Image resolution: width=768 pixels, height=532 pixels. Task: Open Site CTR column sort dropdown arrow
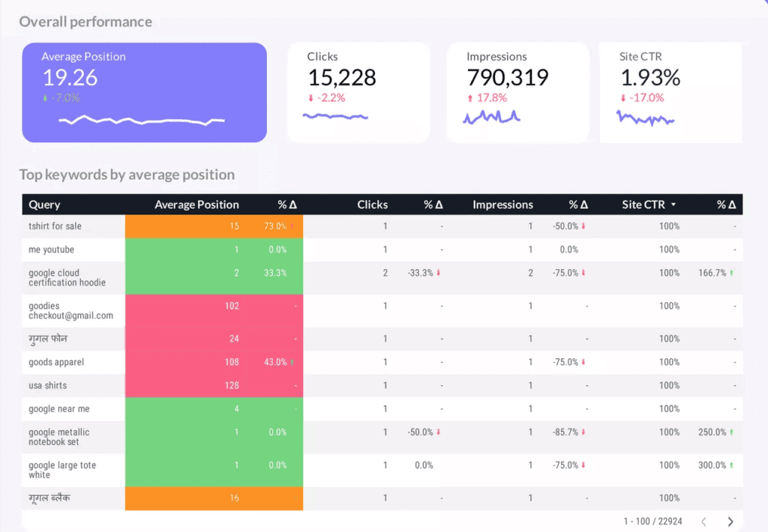[673, 205]
